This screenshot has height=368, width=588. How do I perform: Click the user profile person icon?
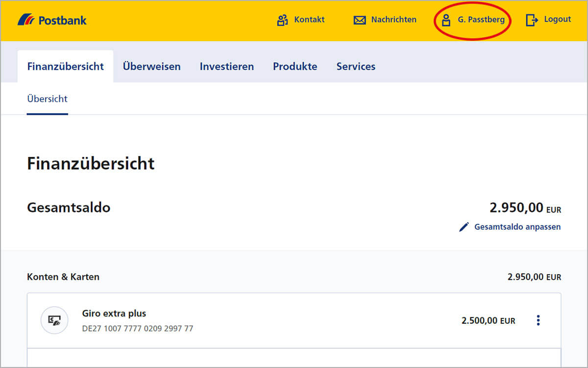pyautogui.click(x=446, y=20)
